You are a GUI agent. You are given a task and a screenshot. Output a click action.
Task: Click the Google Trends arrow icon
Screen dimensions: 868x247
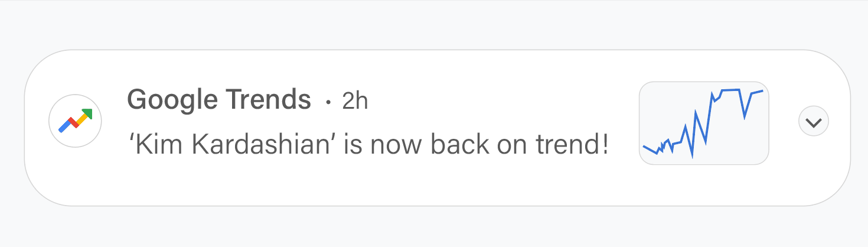point(76,121)
